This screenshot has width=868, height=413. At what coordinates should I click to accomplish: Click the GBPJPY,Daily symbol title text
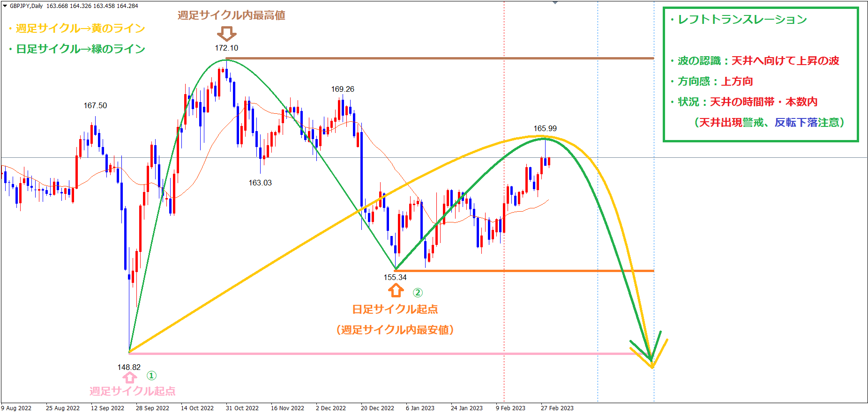pos(26,6)
